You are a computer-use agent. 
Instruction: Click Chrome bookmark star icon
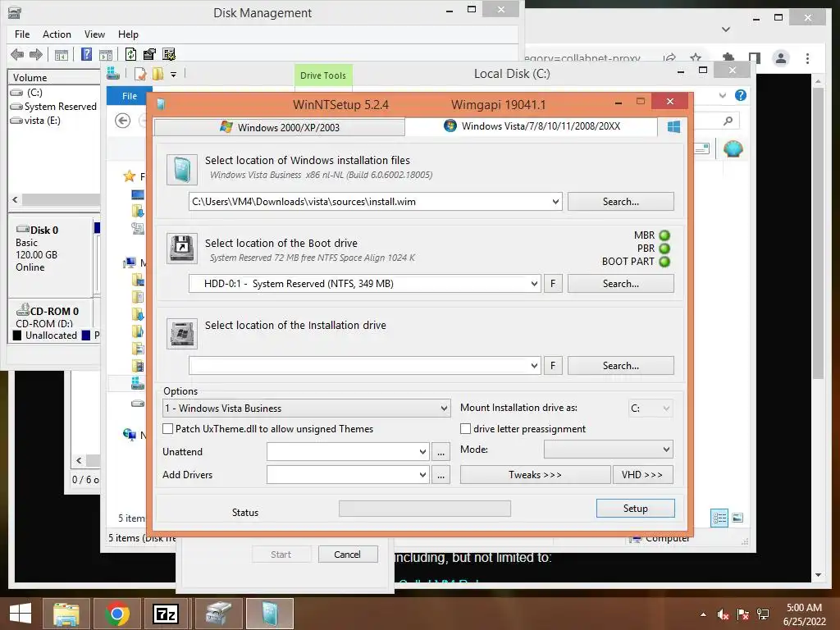point(696,58)
